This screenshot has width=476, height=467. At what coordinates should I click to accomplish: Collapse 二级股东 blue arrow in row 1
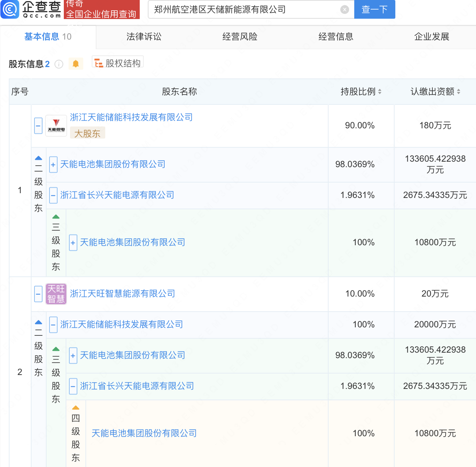coord(39,158)
